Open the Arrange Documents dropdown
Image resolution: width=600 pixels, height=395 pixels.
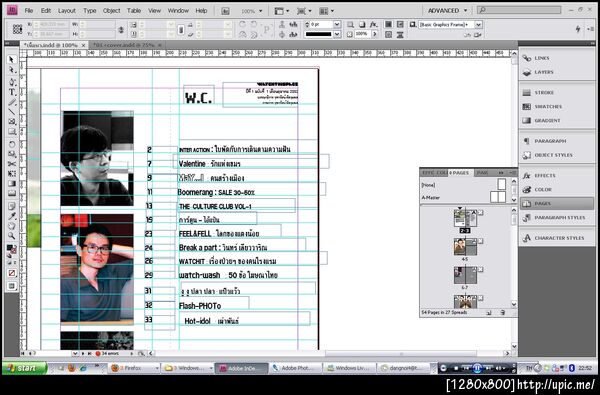[326, 11]
